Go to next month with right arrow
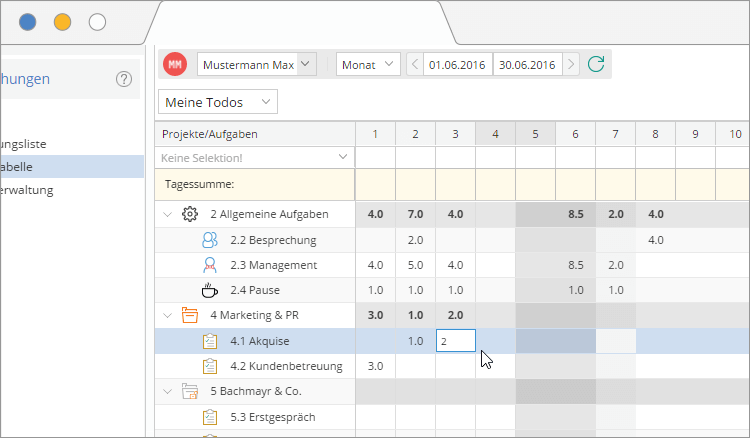The height and width of the screenshot is (438, 750). pos(571,65)
